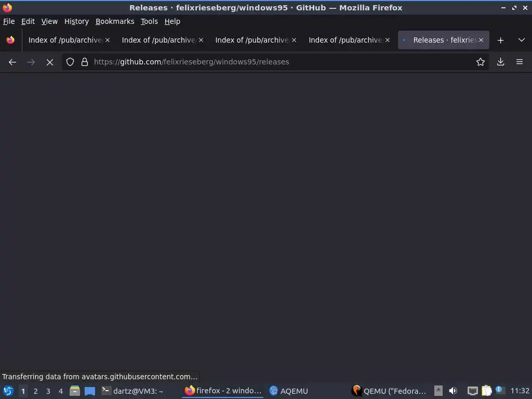Open the Tools menu
Screen dimensions: 532x399
pos(149,21)
